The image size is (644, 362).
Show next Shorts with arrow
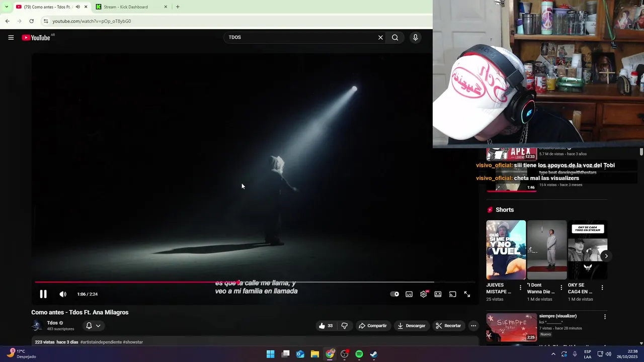606,256
